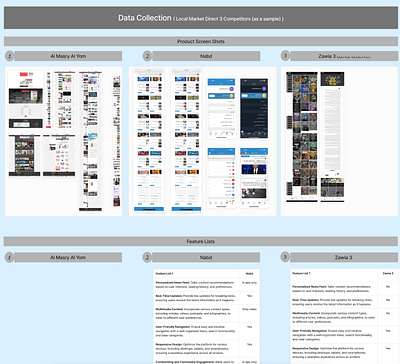
Task: Select Commenting and Community Engagement row in Nabd table
Action: point(206,361)
